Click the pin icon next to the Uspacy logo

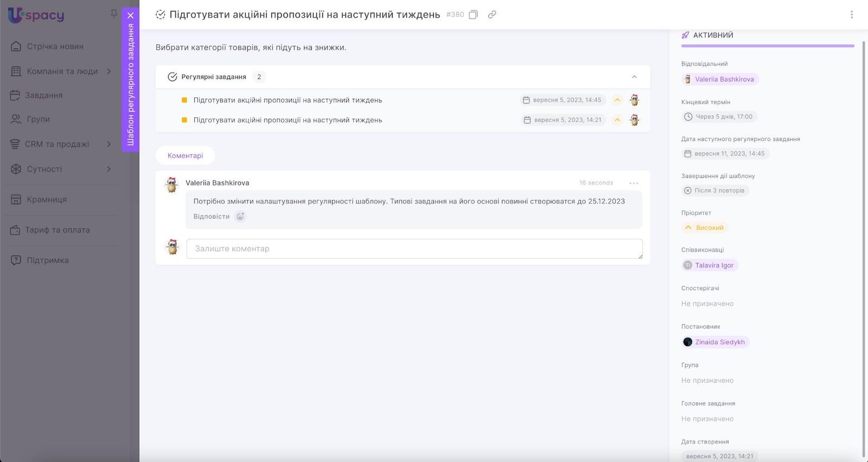point(113,14)
